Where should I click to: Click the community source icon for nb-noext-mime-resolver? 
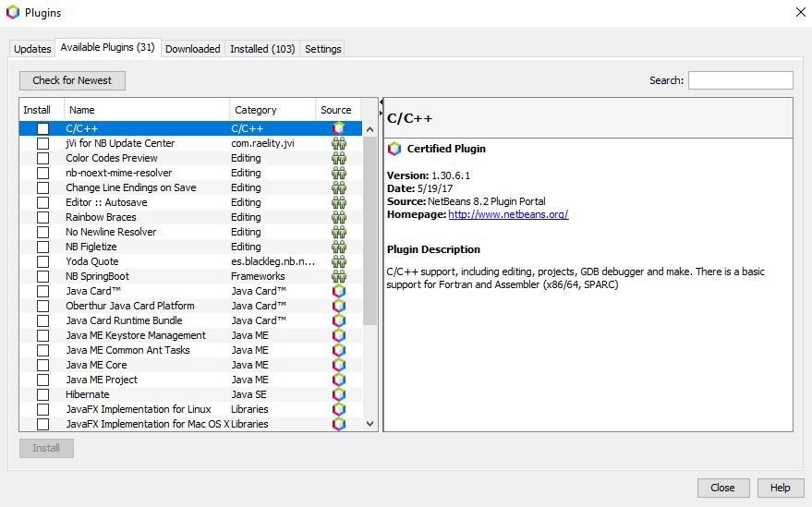[x=339, y=173]
